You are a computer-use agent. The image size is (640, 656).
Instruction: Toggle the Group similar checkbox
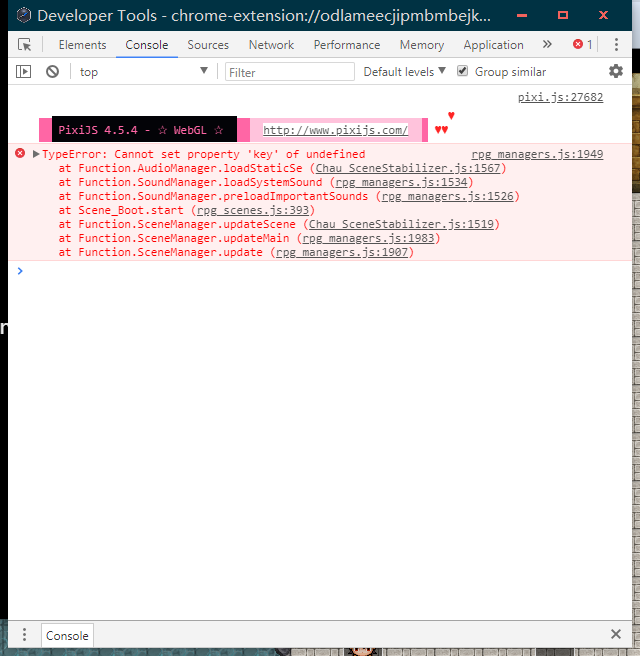pyautogui.click(x=462, y=71)
